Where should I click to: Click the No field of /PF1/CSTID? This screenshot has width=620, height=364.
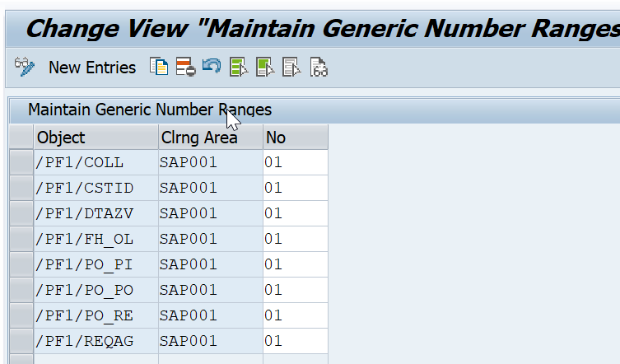click(x=296, y=188)
